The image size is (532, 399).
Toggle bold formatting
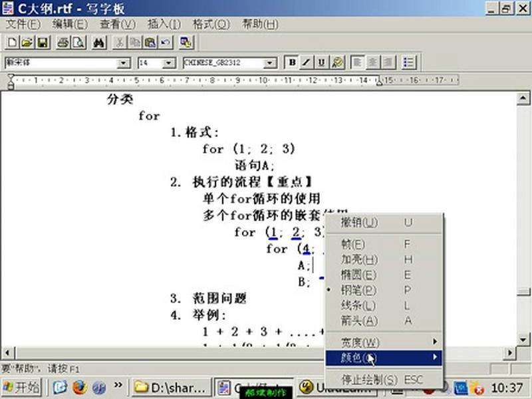pyautogui.click(x=293, y=62)
